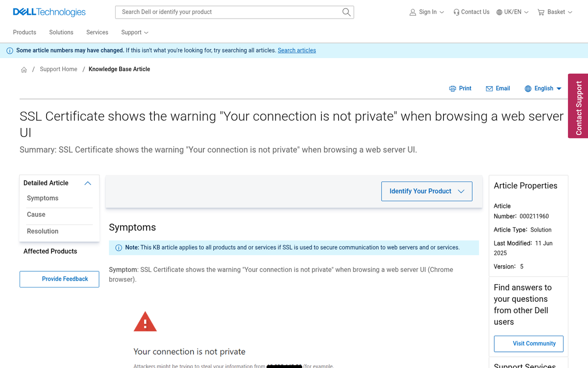Open the English language dropdown
Image resolution: width=588 pixels, height=368 pixels.
point(543,88)
